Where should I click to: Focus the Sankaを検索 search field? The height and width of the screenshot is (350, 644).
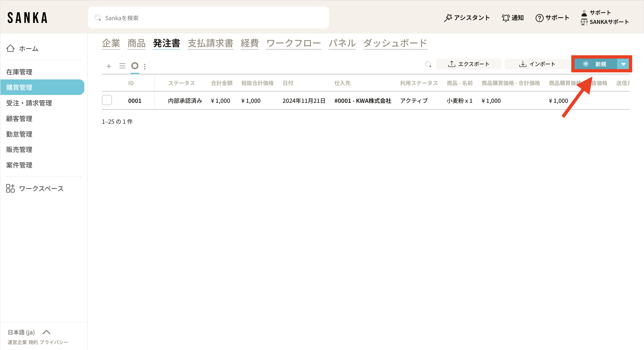(208, 18)
